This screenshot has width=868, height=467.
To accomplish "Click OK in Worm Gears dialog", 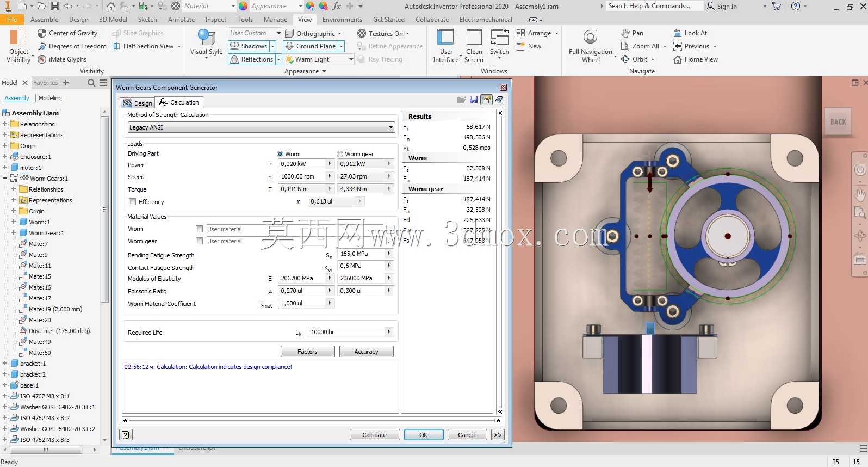I will coord(423,435).
